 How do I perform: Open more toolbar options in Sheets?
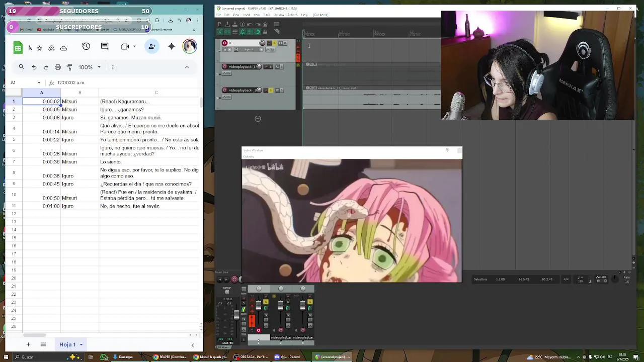[x=113, y=67]
